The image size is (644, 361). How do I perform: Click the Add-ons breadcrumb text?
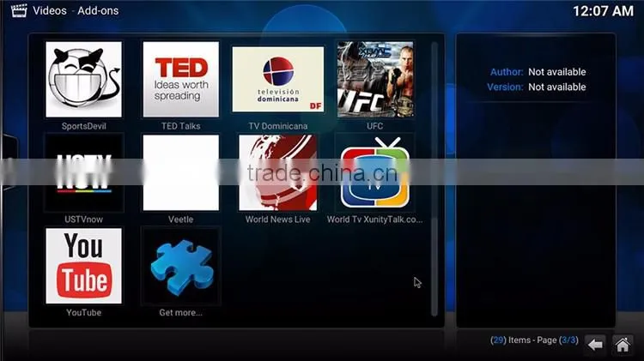click(x=98, y=10)
